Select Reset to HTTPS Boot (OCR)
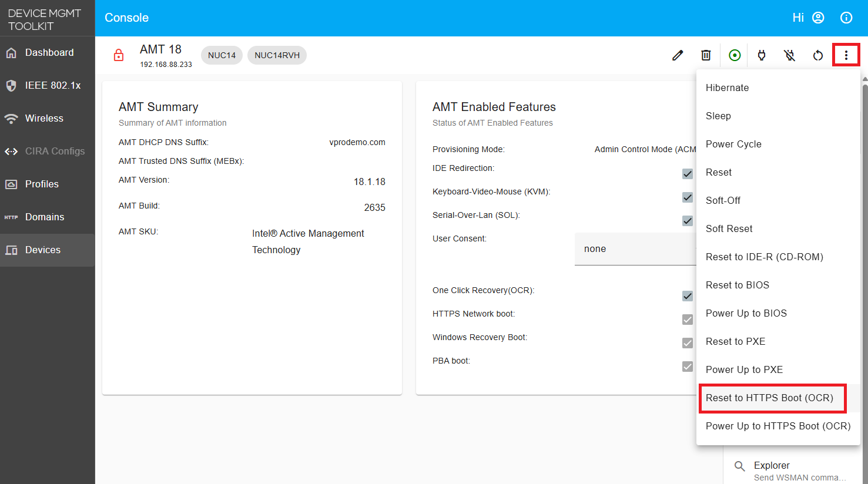 772,398
